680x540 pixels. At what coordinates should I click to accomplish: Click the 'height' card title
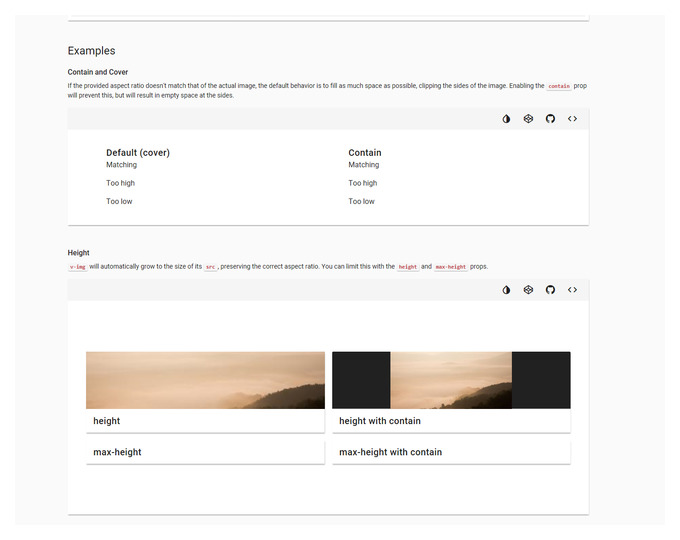[x=107, y=421]
